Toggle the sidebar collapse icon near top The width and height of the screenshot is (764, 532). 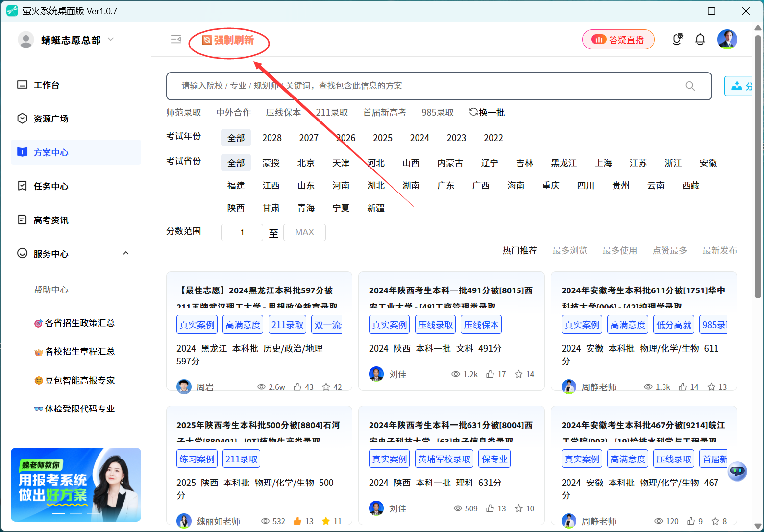coord(176,39)
